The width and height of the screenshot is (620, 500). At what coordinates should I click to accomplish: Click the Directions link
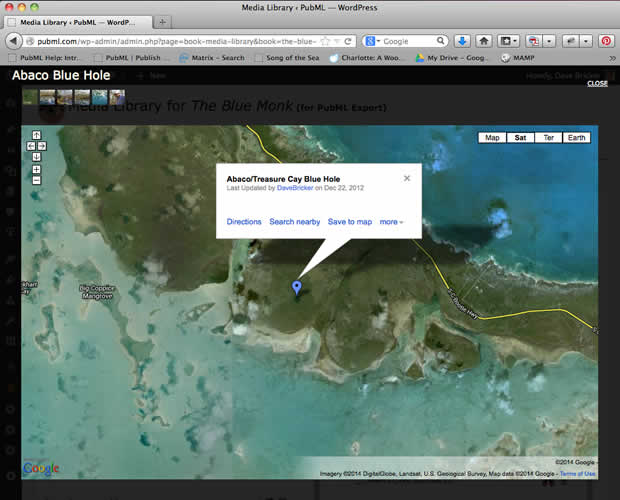[244, 222]
